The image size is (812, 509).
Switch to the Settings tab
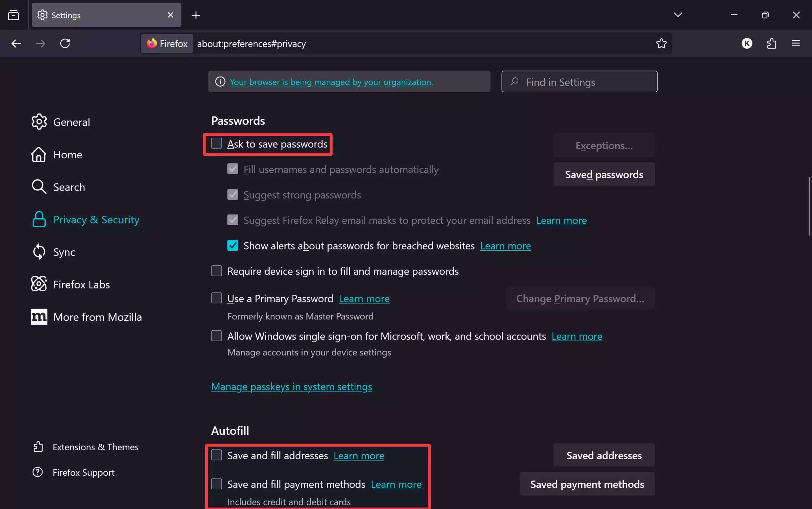94,15
